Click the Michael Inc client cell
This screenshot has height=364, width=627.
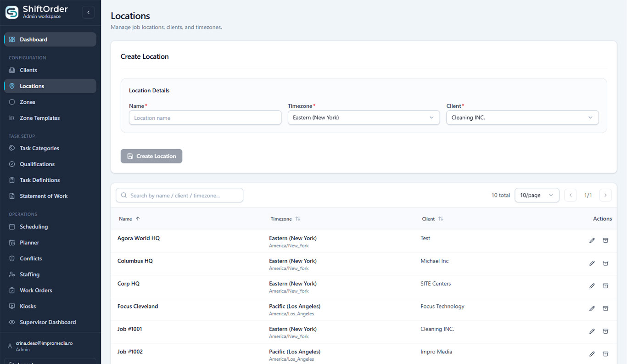[x=435, y=261]
